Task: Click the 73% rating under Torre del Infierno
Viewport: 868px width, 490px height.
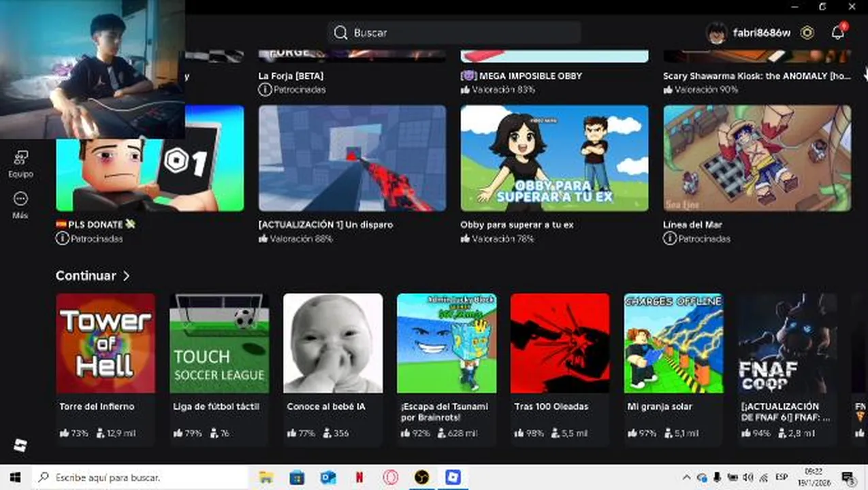Action: pyautogui.click(x=74, y=433)
